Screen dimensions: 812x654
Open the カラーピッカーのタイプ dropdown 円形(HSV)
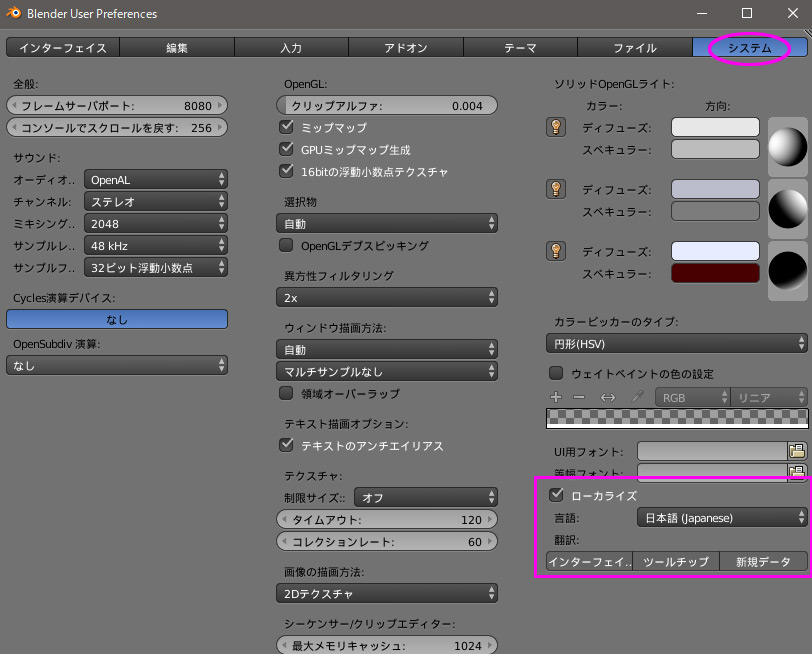pos(677,343)
